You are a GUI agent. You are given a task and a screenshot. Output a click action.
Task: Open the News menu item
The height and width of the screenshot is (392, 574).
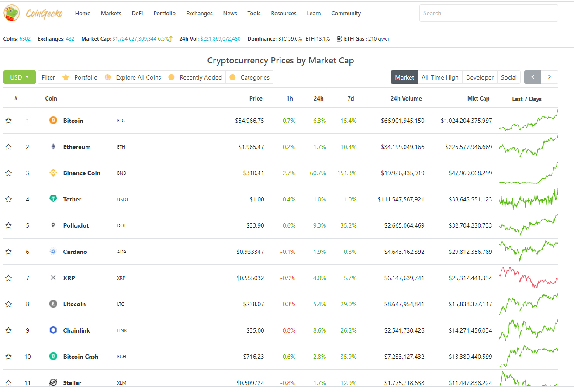click(230, 14)
